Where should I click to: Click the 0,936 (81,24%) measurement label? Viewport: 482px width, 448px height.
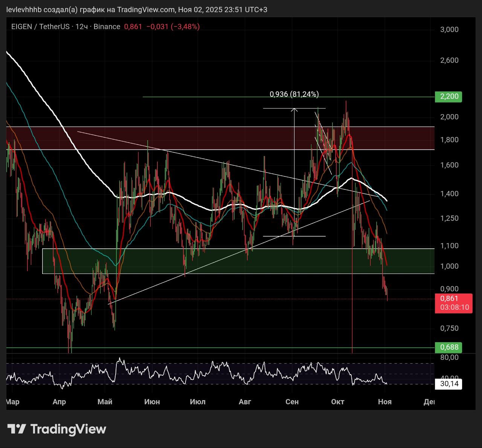(294, 94)
